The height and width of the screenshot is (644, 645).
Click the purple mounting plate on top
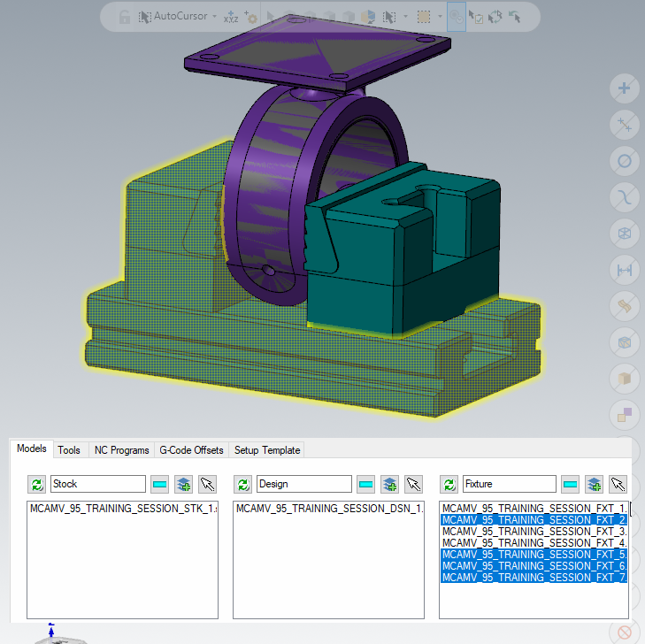tap(317, 53)
